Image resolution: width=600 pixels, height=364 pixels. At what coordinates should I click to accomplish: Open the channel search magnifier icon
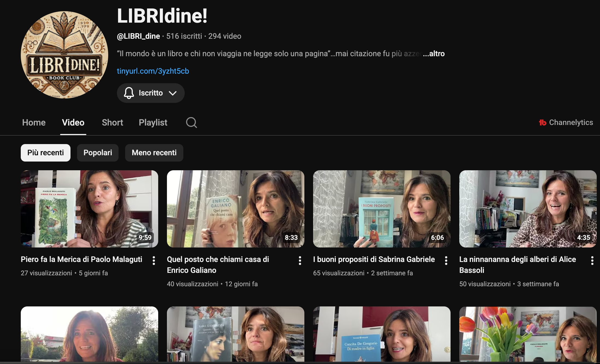(x=191, y=123)
